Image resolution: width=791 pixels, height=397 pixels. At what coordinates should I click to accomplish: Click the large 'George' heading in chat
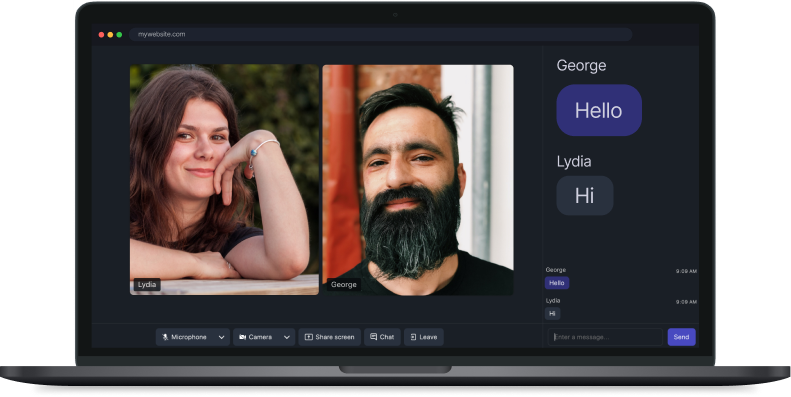(581, 66)
